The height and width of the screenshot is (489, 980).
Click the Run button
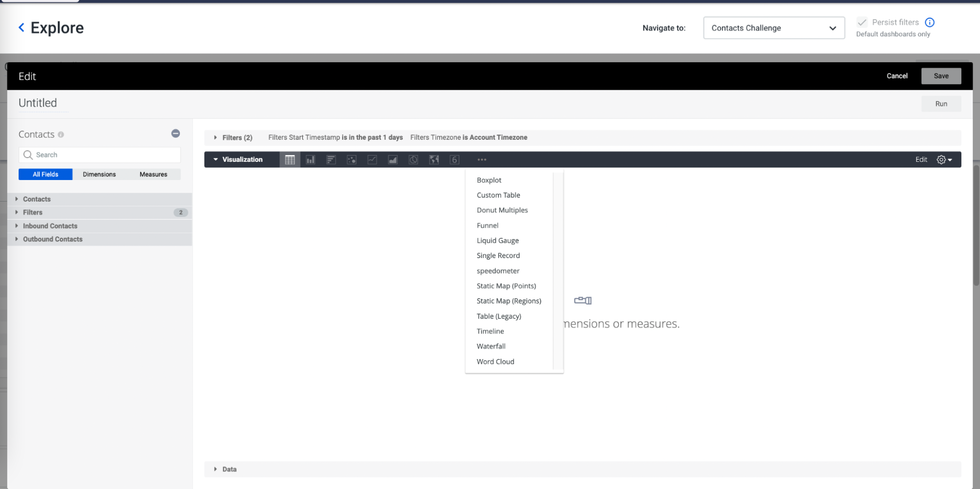click(941, 103)
